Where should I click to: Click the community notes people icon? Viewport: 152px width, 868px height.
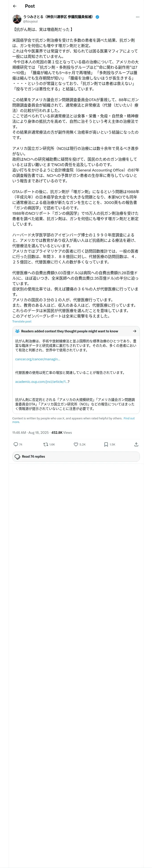[17, 331]
